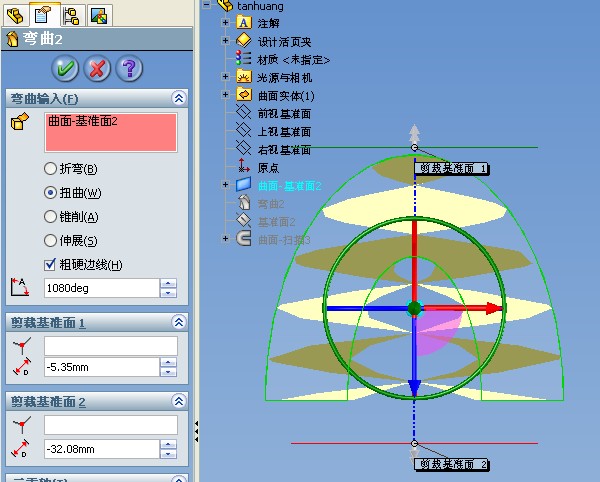This screenshot has height=482, width=600.
Task: Decrease trim plane 2 distance with down spinner
Action: click(x=168, y=454)
